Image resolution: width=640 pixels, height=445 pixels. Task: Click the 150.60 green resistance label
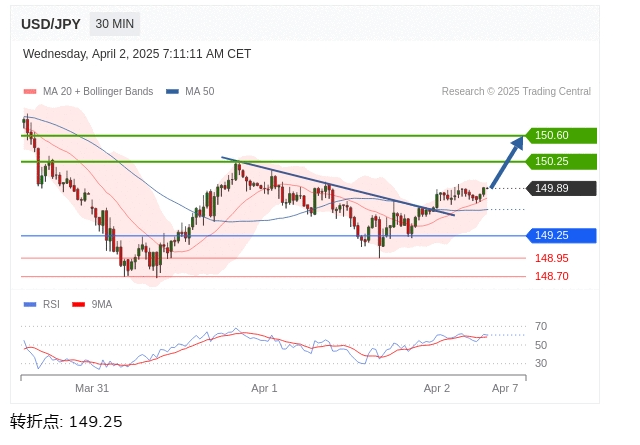point(561,136)
